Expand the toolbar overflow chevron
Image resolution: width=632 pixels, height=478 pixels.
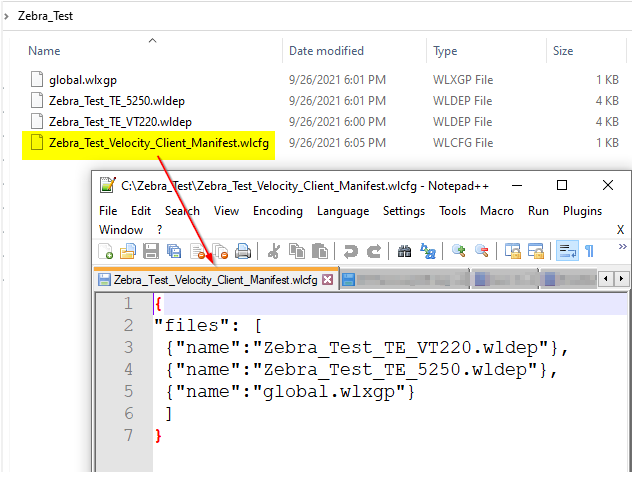click(622, 246)
